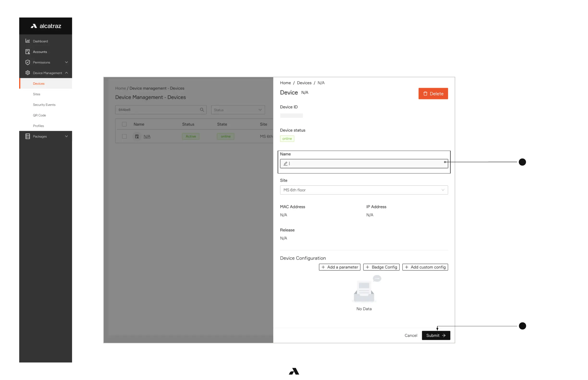Click the Device Management gear icon
Image resolution: width=588 pixels, height=380 pixels.
tap(27, 73)
